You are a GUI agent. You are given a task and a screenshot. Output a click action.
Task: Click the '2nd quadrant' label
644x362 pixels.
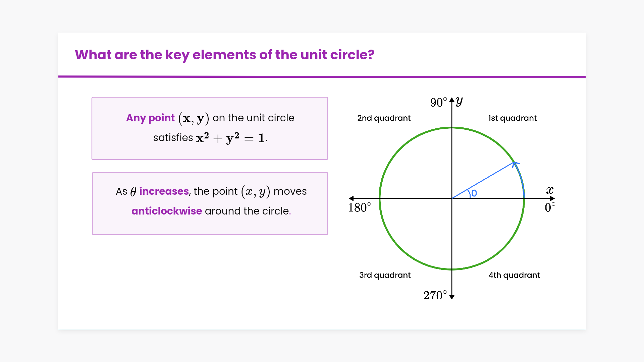pos(384,118)
